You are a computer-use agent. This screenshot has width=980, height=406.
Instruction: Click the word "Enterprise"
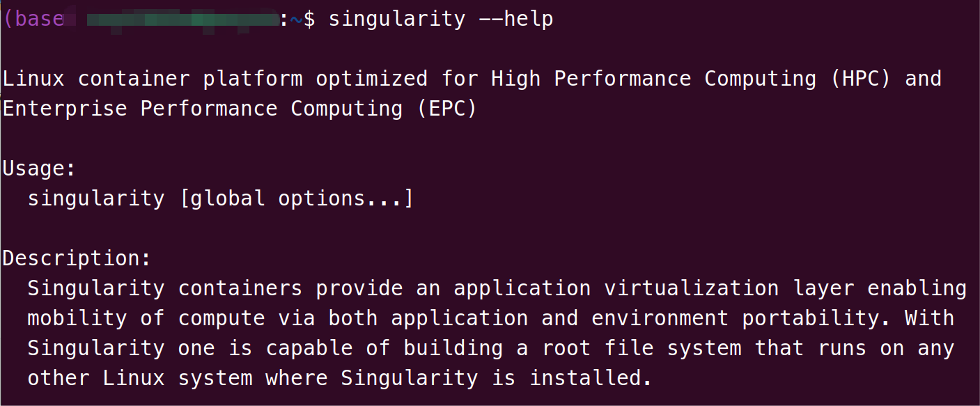65,109
